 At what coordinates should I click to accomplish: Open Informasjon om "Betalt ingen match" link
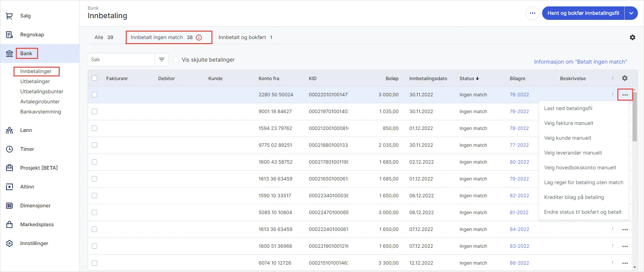point(581,62)
